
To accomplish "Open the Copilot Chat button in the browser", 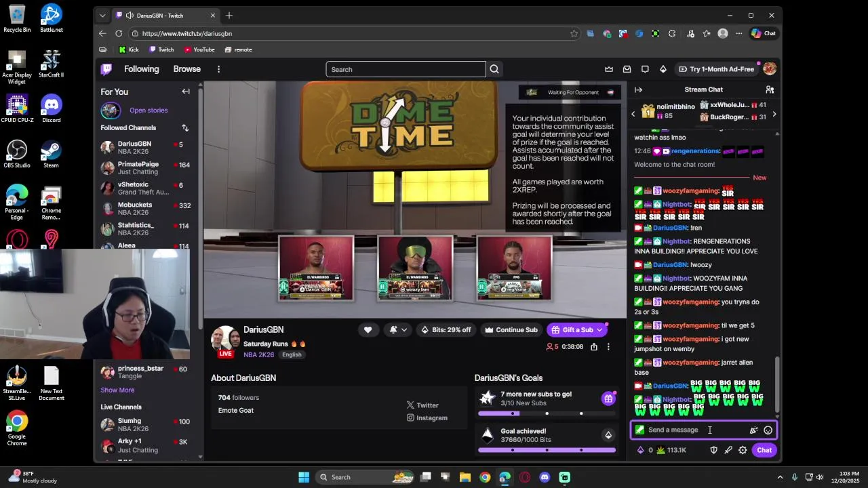I will pos(764,33).
